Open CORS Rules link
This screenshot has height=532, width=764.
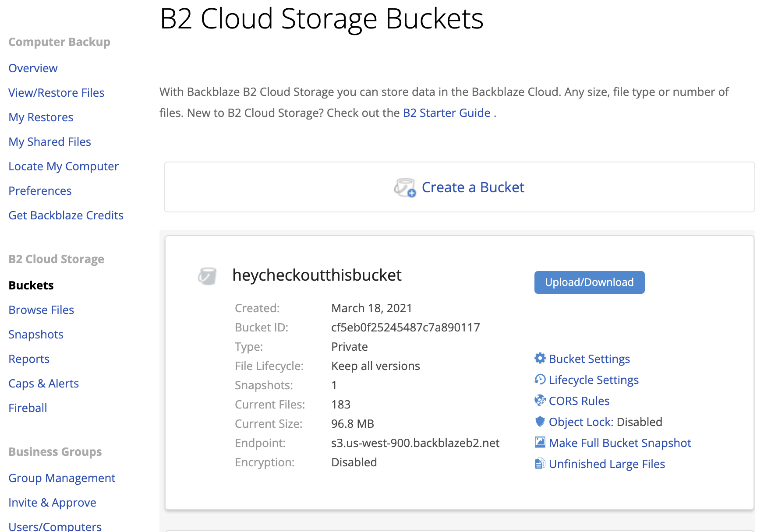[579, 401]
